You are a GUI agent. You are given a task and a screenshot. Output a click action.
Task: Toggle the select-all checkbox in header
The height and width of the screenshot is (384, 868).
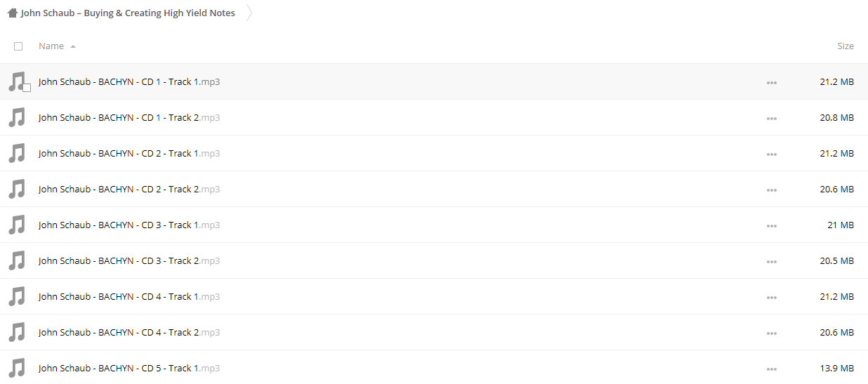pos(18,46)
